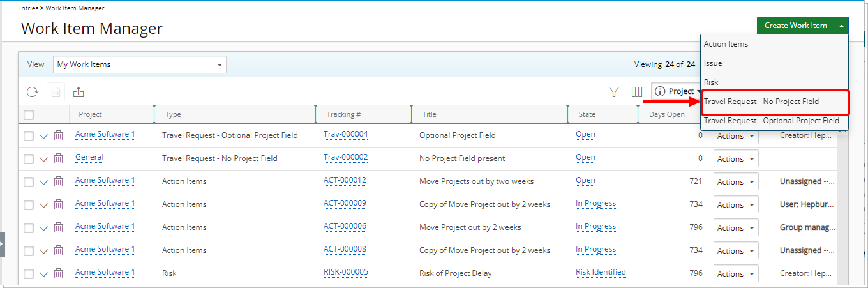This screenshot has width=868, height=288.
Task: Delete the Trav-000004 row with trash icon
Action: tap(58, 135)
